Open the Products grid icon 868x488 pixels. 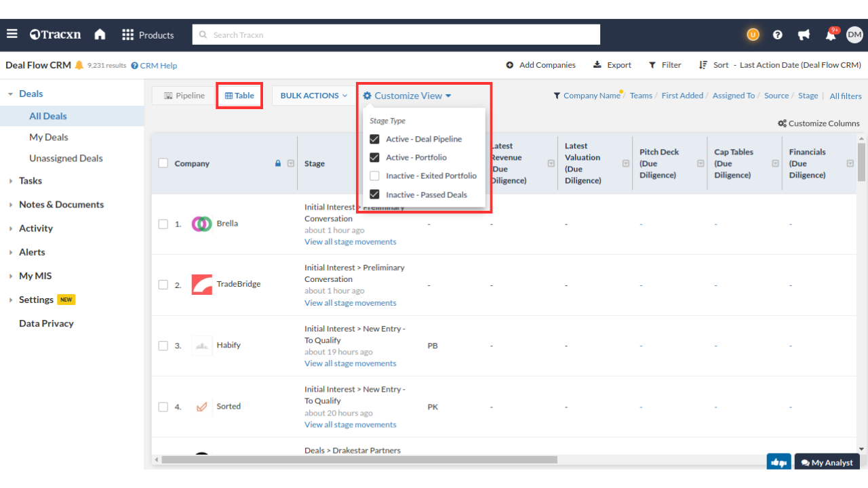(x=127, y=35)
